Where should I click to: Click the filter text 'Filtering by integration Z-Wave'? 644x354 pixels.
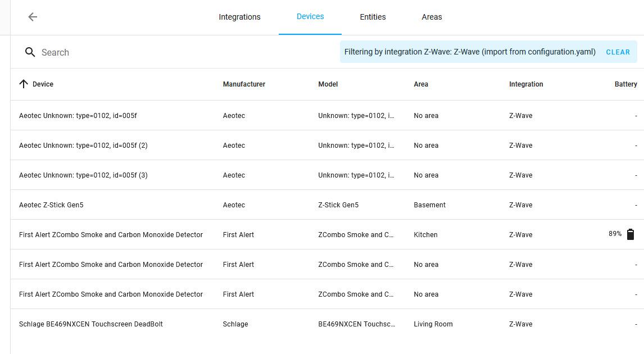click(470, 52)
